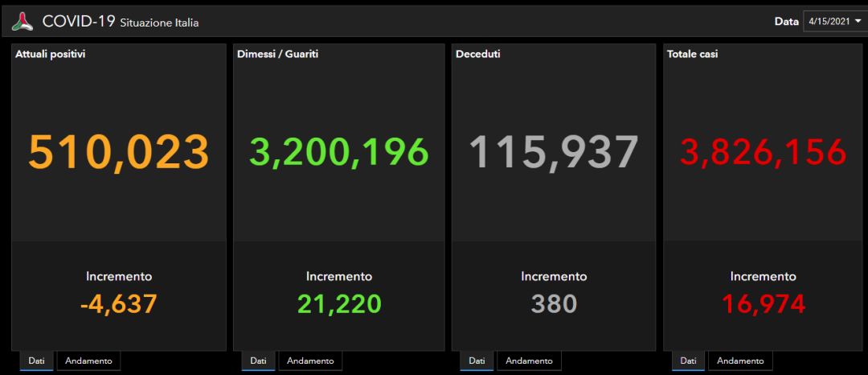
Task: Click the Attuali positivi card heading
Action: [50, 54]
